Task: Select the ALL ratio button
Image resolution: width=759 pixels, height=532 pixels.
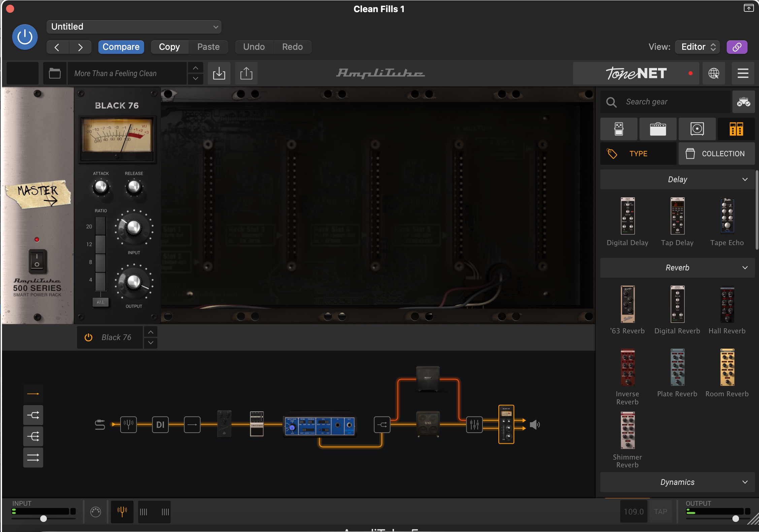Action: tap(100, 302)
